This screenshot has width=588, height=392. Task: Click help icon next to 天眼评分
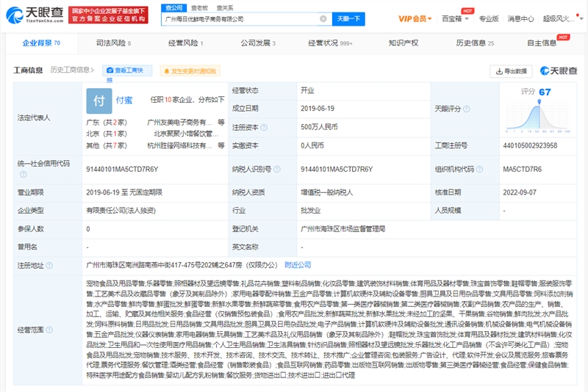pos(467,109)
